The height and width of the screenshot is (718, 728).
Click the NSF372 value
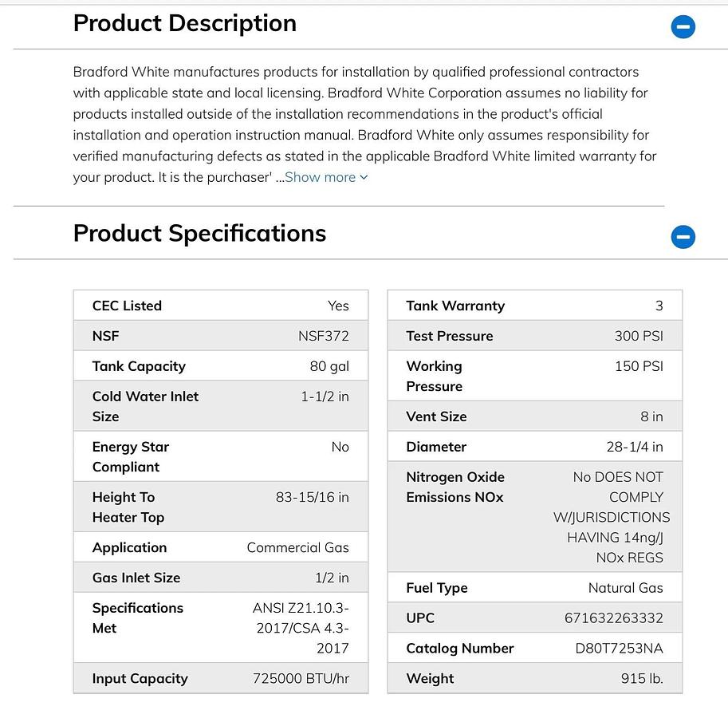[x=323, y=336]
